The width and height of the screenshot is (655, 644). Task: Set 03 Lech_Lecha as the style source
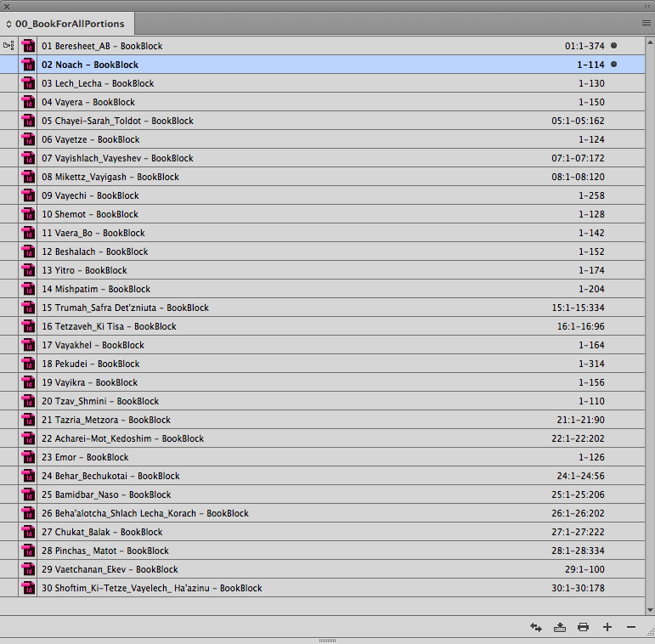coord(8,83)
